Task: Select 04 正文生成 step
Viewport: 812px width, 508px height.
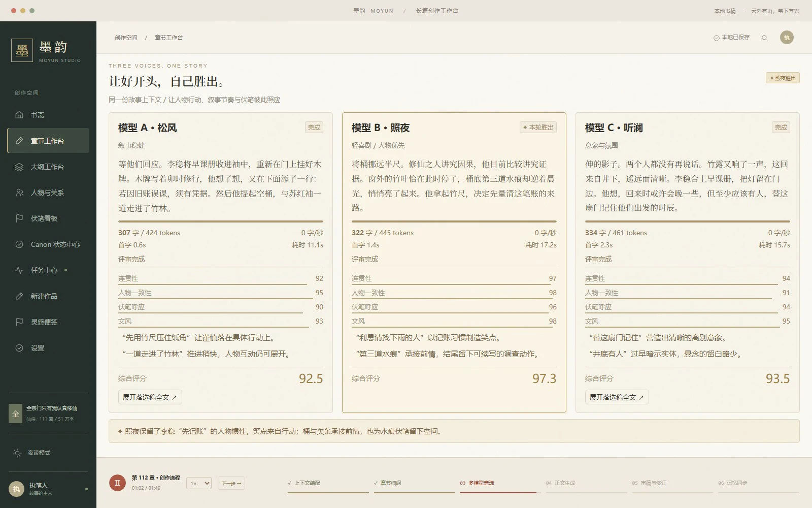Action: 586,484
